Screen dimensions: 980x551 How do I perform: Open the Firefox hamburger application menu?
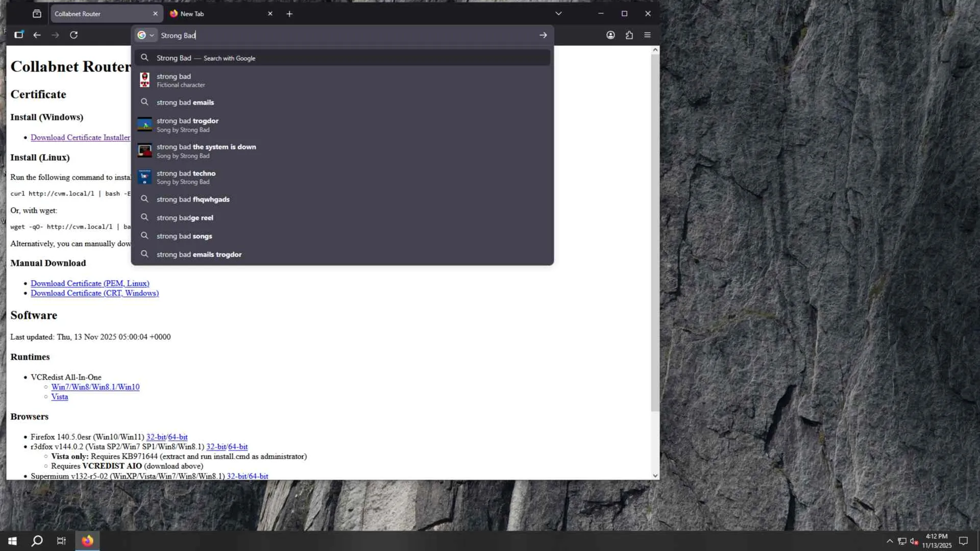[647, 35]
